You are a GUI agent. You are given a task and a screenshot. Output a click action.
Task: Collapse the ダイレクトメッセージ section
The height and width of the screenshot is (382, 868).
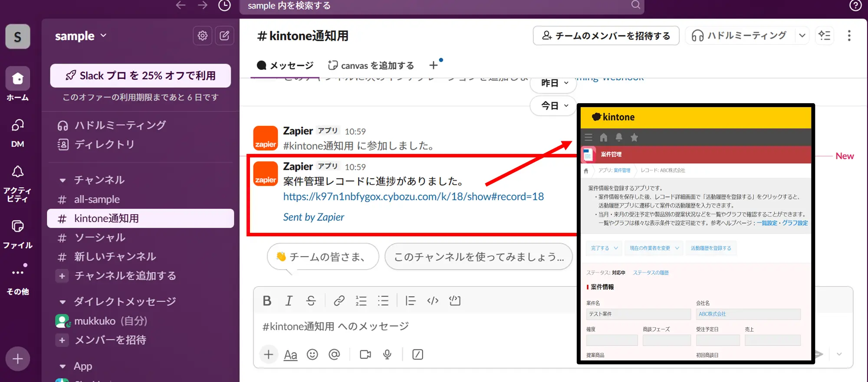point(63,302)
